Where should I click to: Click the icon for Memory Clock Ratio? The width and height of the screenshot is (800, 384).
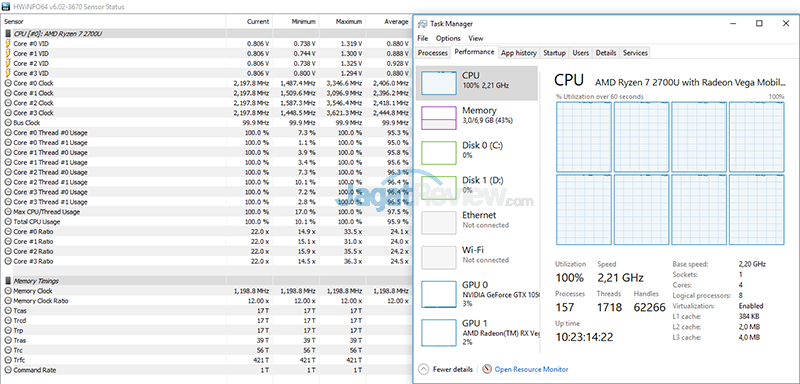(x=8, y=301)
